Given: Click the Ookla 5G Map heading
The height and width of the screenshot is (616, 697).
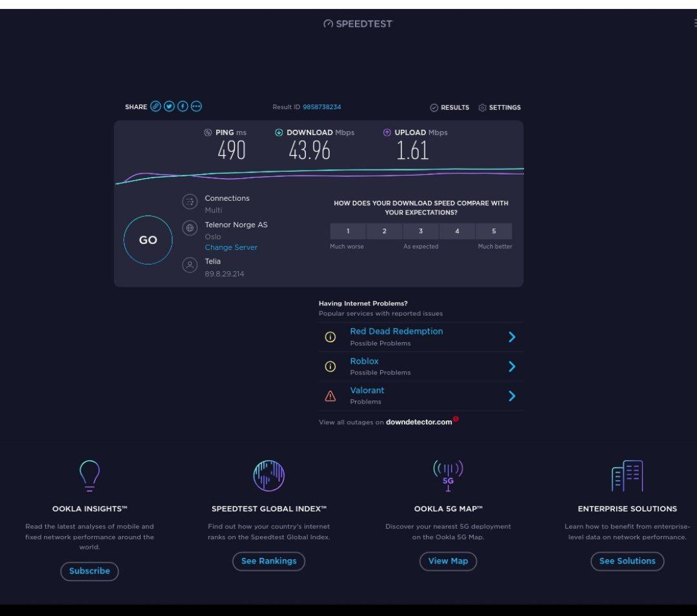Looking at the screenshot, I should pos(448,509).
